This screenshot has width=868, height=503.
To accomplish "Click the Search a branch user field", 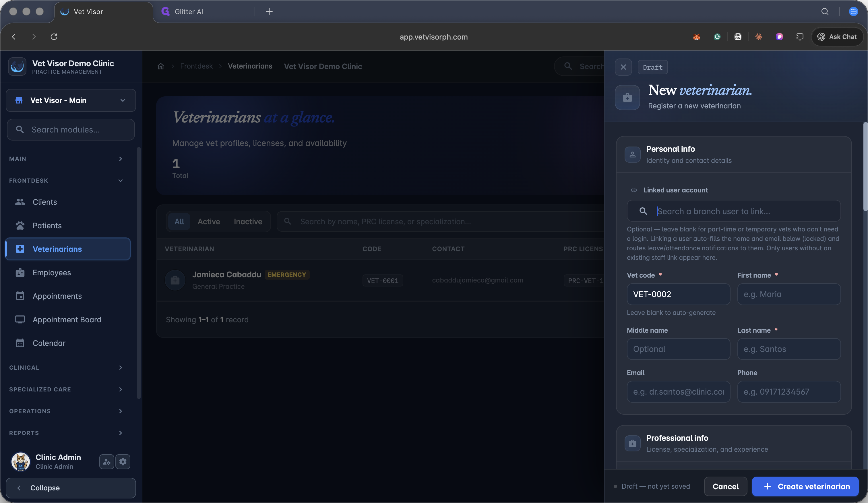I will (734, 211).
